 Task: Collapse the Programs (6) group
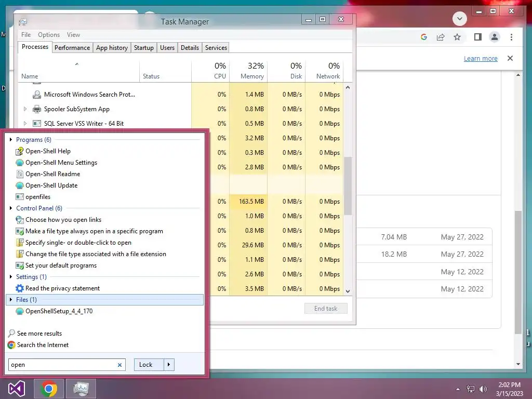[11, 140]
